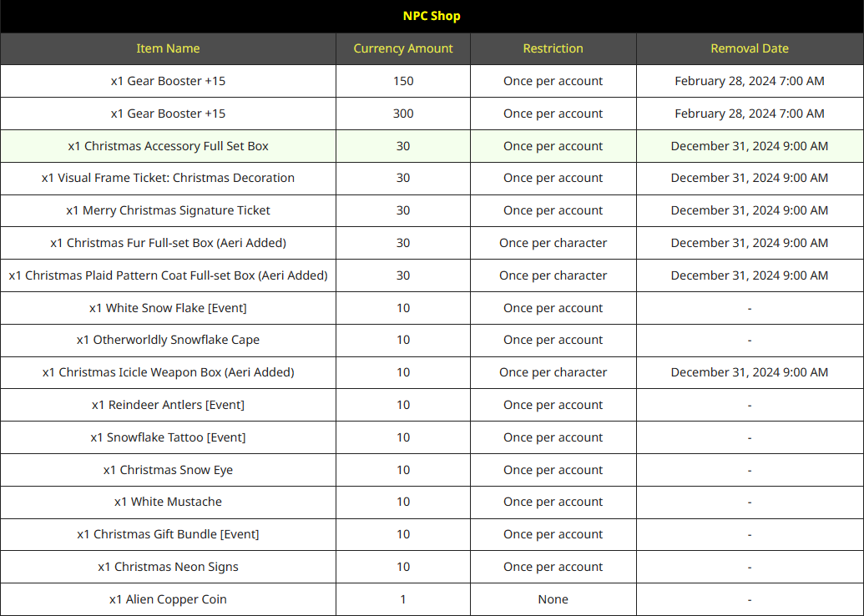Viewport: 864px width, 616px height.
Task: Click Christmas Plaid Pattern Coat Full-set Box
Action: tap(168, 275)
